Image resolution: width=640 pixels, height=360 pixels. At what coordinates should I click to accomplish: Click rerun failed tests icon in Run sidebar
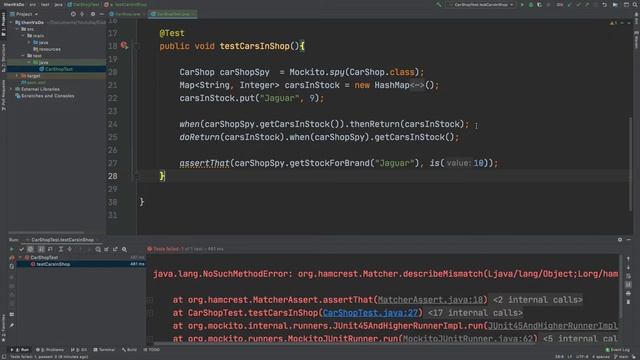point(11,258)
